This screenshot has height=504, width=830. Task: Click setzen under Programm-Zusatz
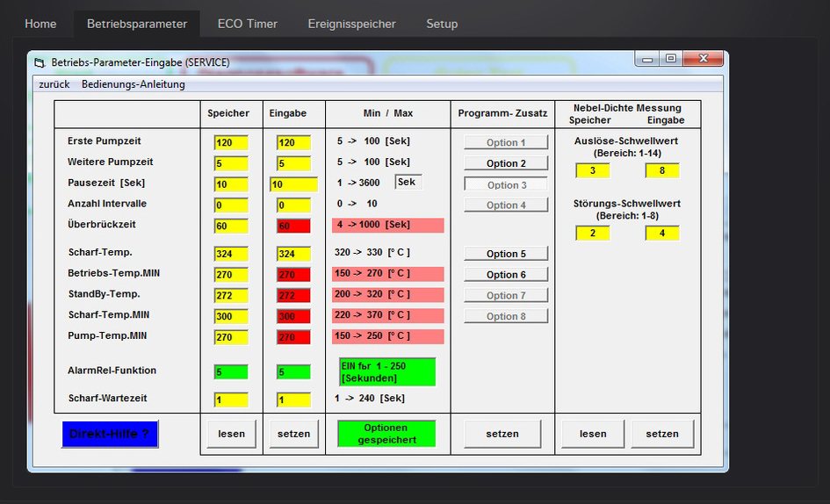502,434
